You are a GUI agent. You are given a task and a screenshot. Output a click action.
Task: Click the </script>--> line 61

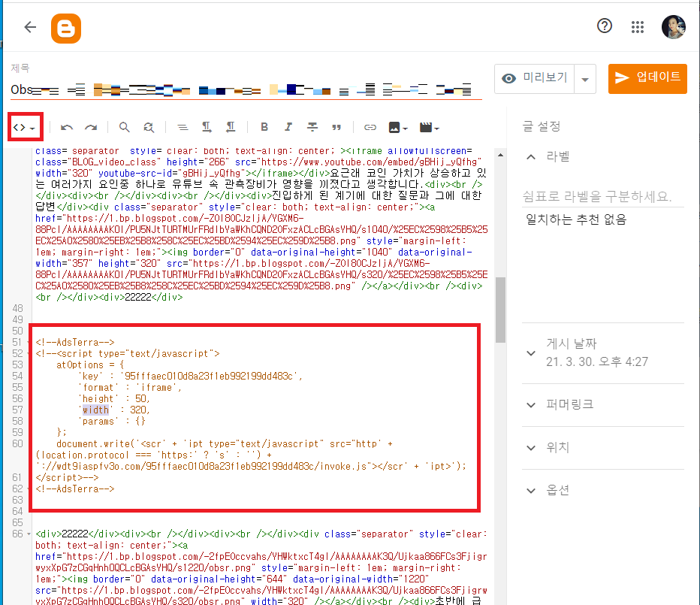click(x=67, y=477)
